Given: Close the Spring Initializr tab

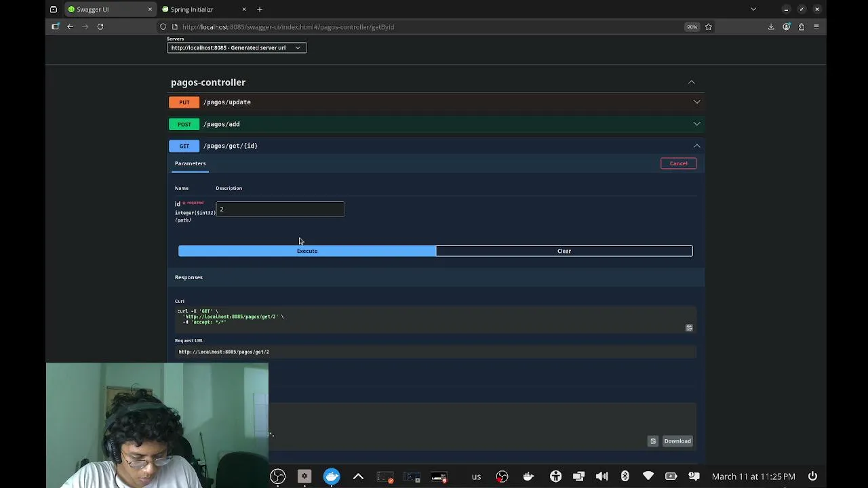Looking at the screenshot, I should pyautogui.click(x=243, y=9).
